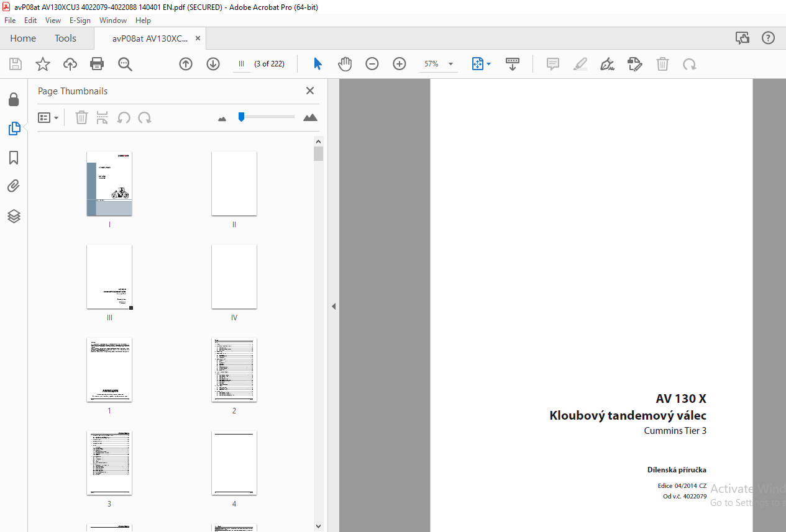Viewport: 786px width, 532px height.
Task: Click the page number input field
Action: coord(242,64)
